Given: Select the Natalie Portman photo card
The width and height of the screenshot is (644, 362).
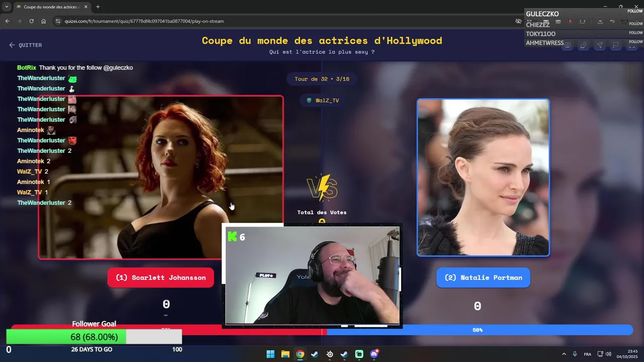Looking at the screenshot, I should click(x=483, y=177).
